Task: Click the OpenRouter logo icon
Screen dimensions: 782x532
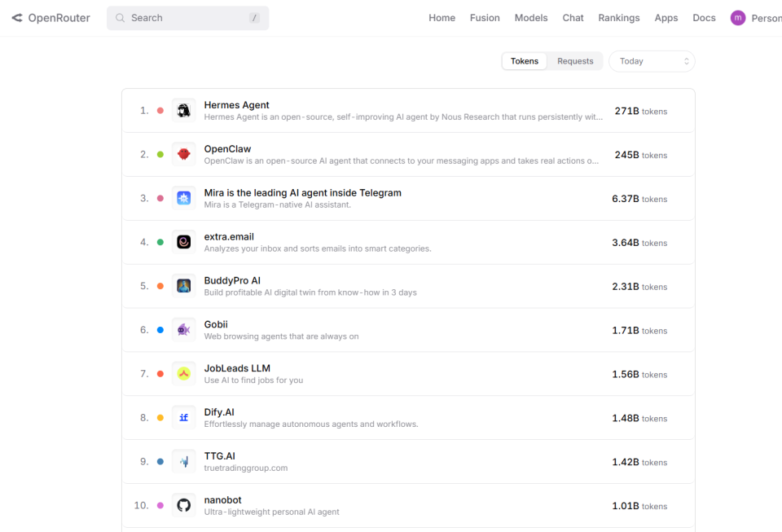Action: click(x=17, y=18)
